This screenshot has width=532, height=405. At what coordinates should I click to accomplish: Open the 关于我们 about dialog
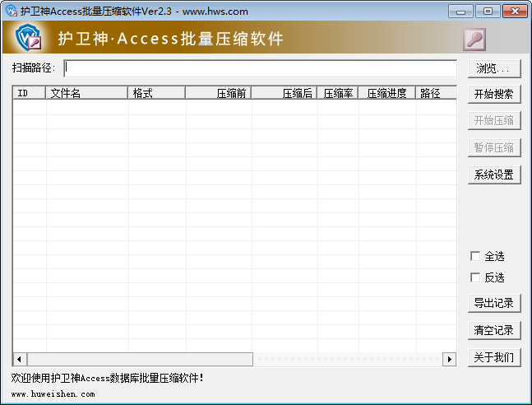point(494,357)
